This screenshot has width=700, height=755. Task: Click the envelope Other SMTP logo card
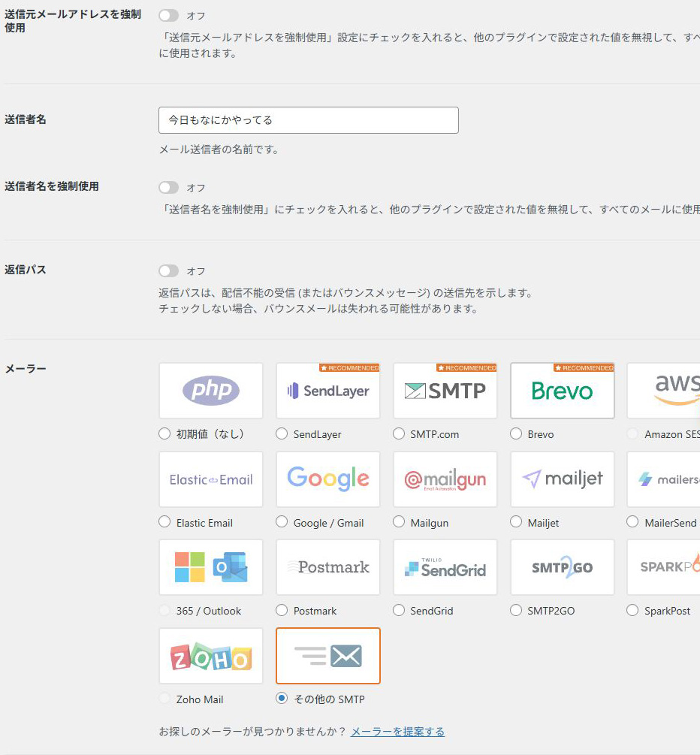(x=328, y=656)
